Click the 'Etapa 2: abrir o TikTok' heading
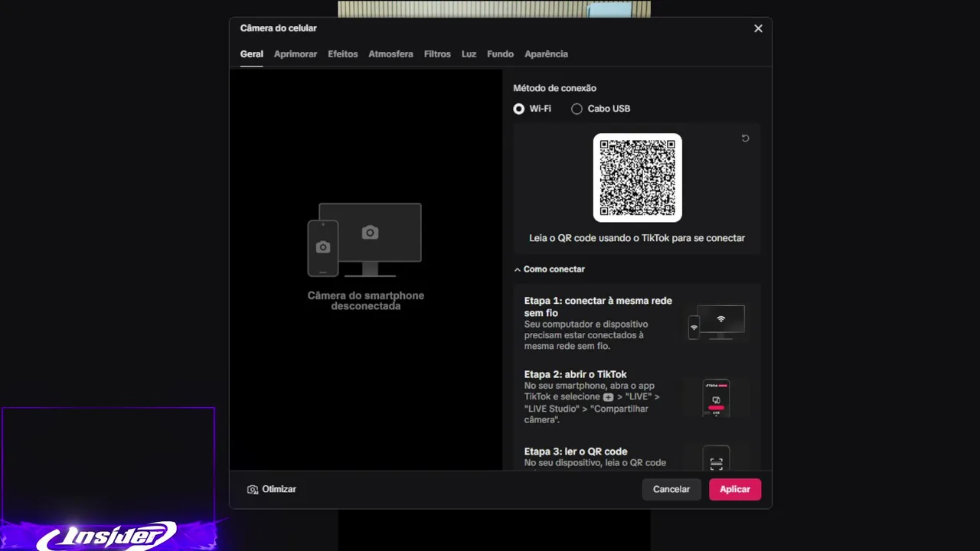Viewport: 980px width, 551px height. tap(576, 374)
